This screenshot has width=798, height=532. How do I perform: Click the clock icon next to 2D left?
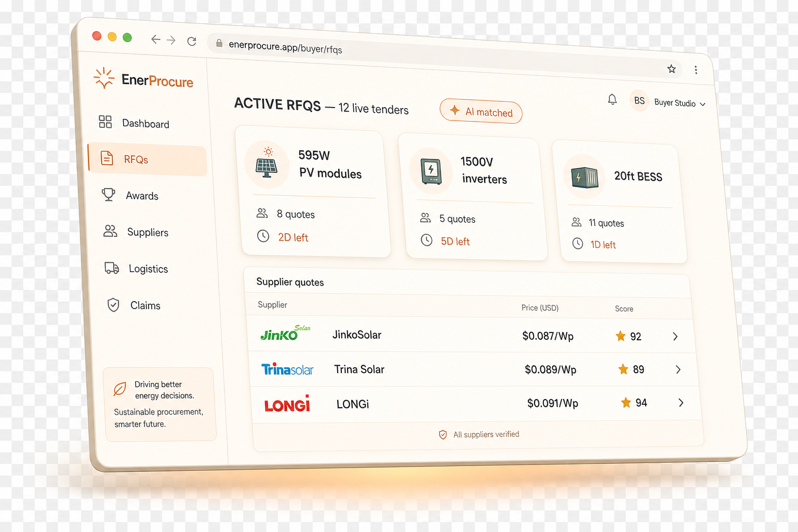click(263, 236)
